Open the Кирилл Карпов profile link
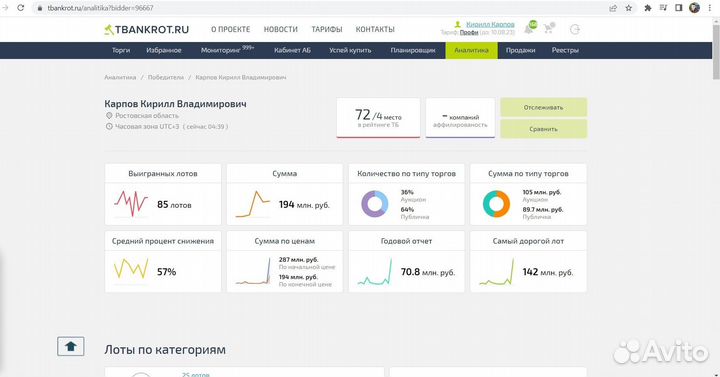 pos(490,25)
